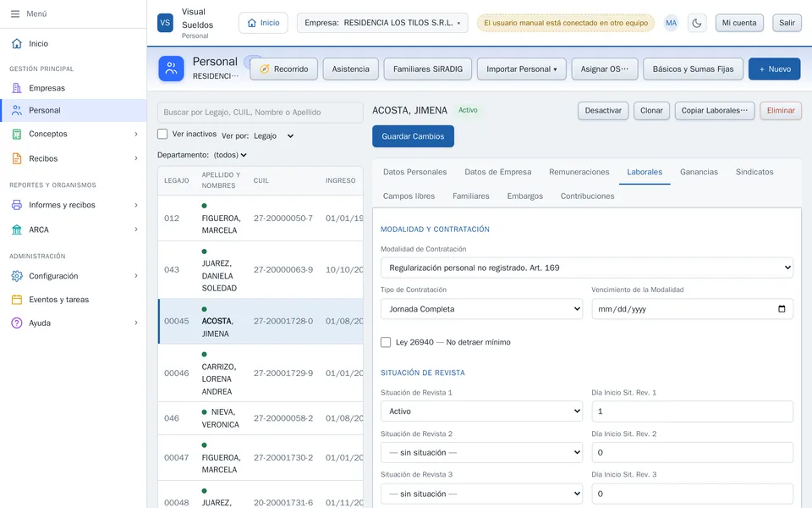This screenshot has width=812, height=508.
Task: Expand the Conceptos sidebar submenu chevron
Action: [x=136, y=134]
